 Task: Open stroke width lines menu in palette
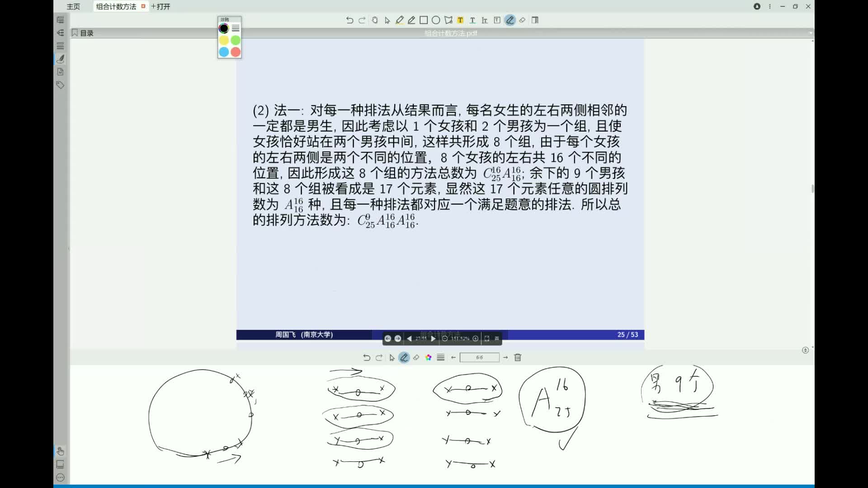pyautogui.click(x=236, y=28)
